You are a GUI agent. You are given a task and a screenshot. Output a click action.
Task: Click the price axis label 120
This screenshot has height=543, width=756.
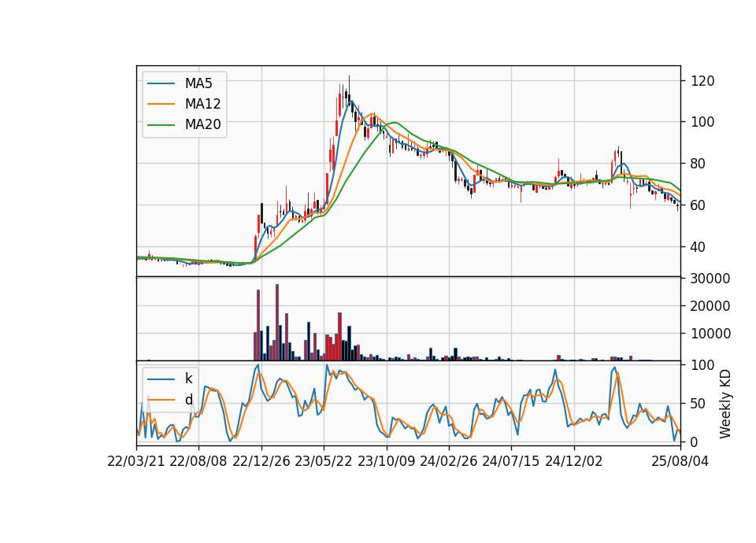702,81
